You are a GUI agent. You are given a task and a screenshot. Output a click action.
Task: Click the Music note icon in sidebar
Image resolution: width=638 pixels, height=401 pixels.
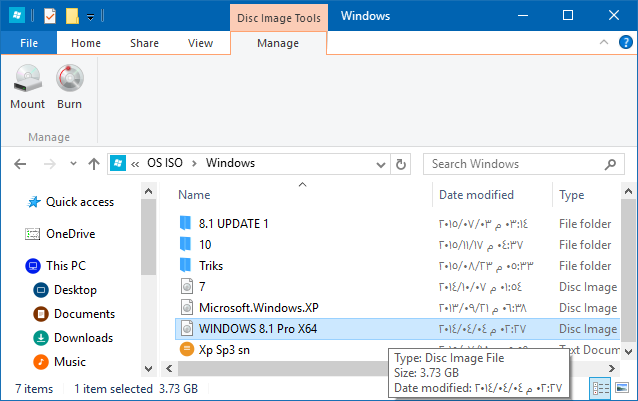41,362
